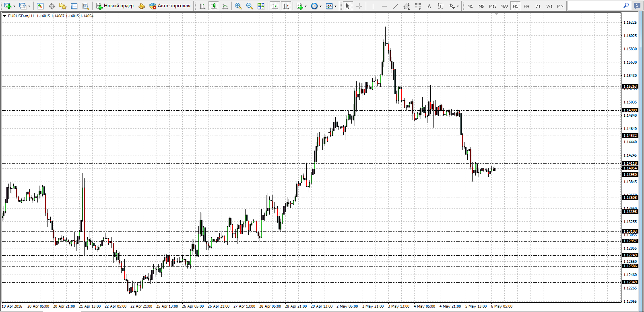Click the 1.14532 price level label
Screen dimensions: 644x312
click(x=630, y=136)
